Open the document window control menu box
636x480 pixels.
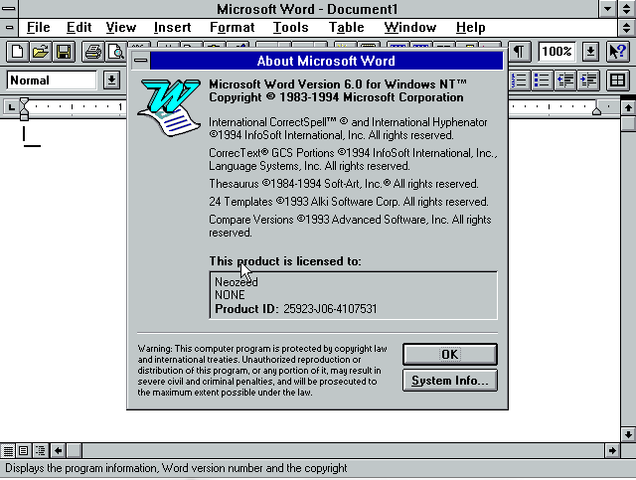[x=9, y=28]
